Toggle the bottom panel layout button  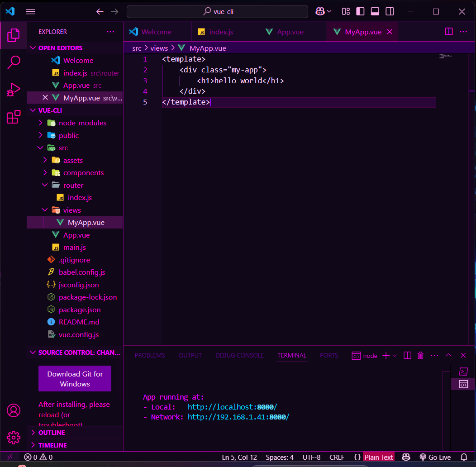coord(375,12)
